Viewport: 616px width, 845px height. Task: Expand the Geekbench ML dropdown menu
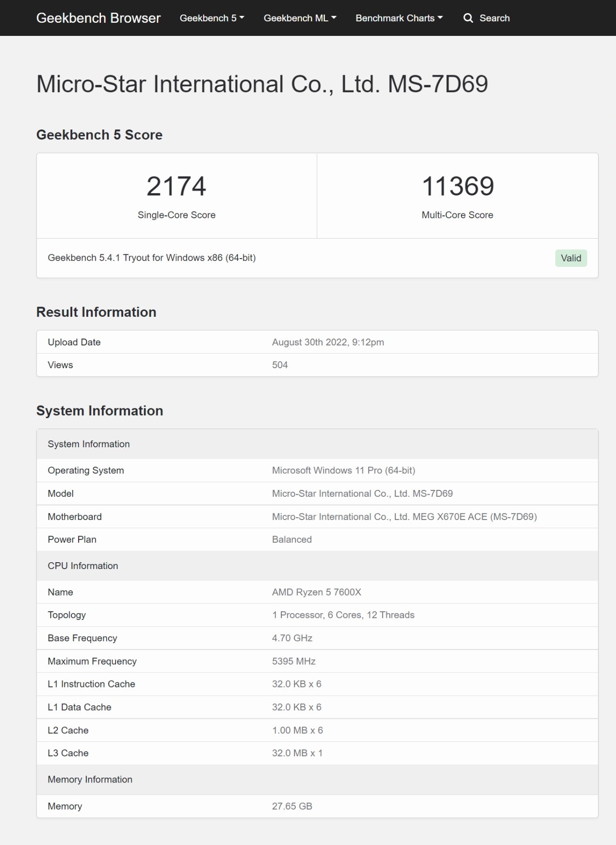pos(300,18)
